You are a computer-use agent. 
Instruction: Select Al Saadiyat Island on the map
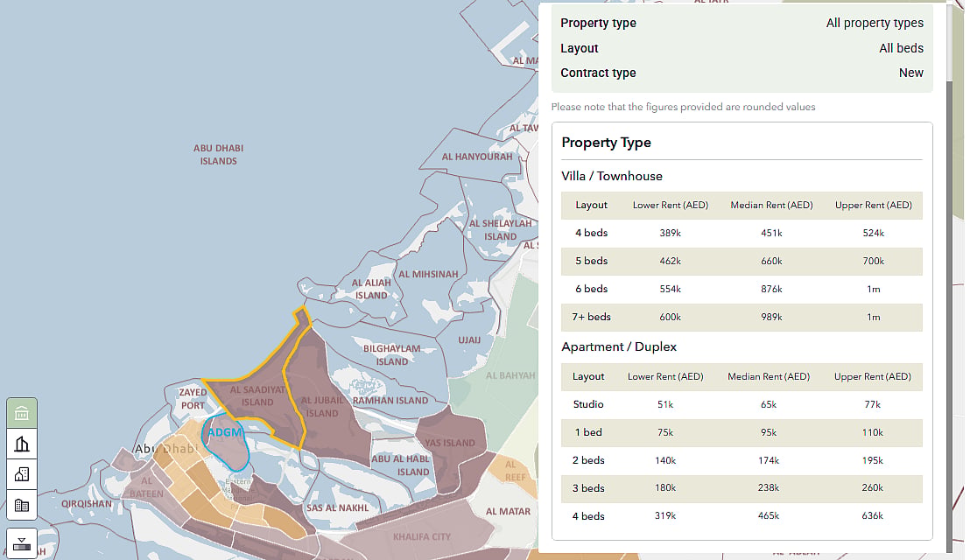(x=257, y=396)
